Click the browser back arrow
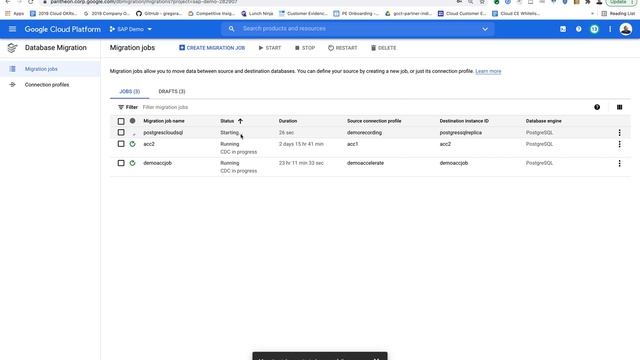Viewport: 640px width, 360px height. pos(8,2)
